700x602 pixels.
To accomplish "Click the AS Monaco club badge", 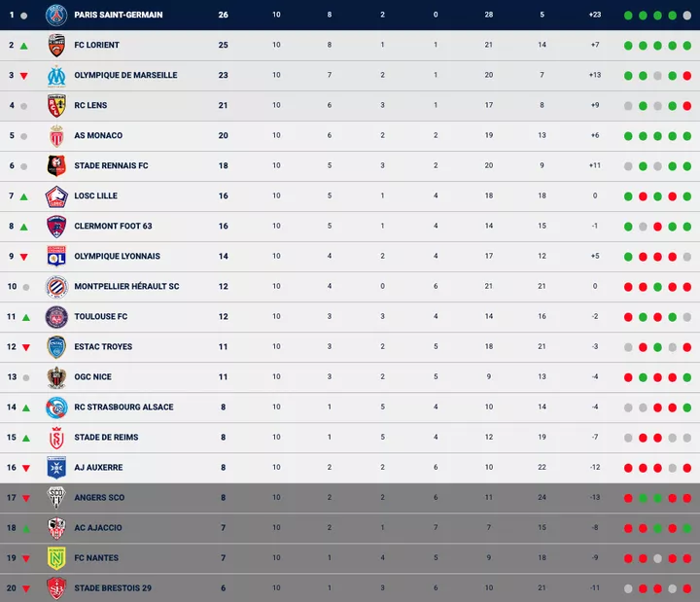I will 55,135.
